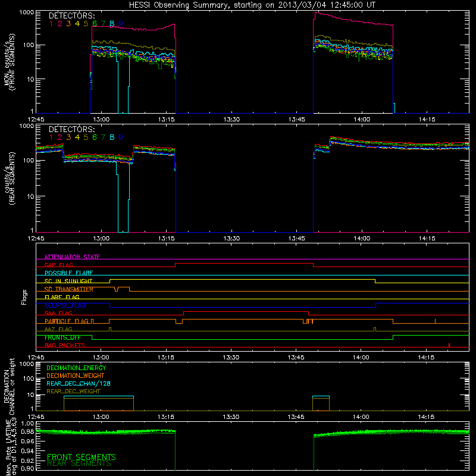Click detector '7' legend in front segments plot

pos(103,24)
